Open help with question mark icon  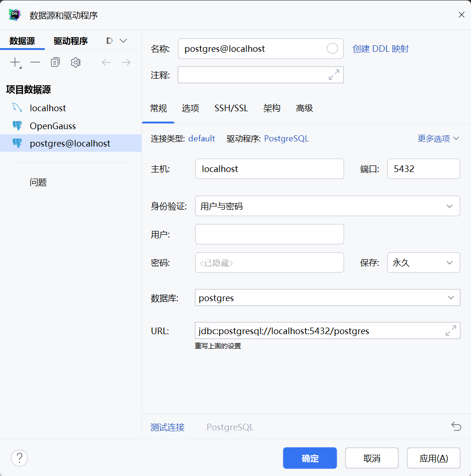19,458
